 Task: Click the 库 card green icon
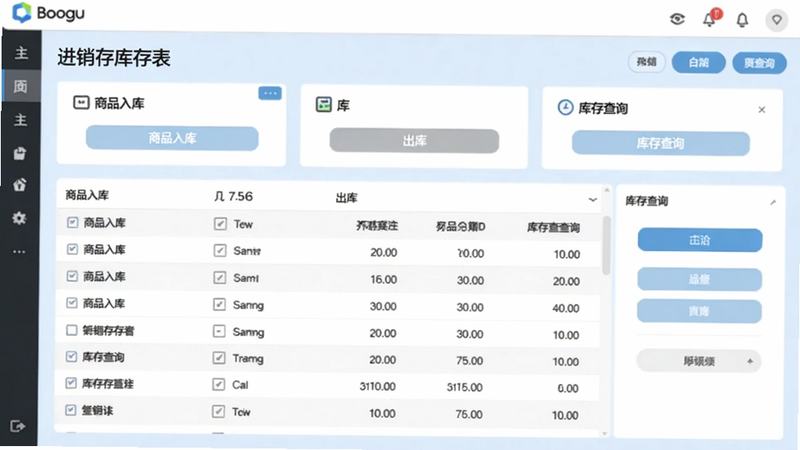click(323, 105)
